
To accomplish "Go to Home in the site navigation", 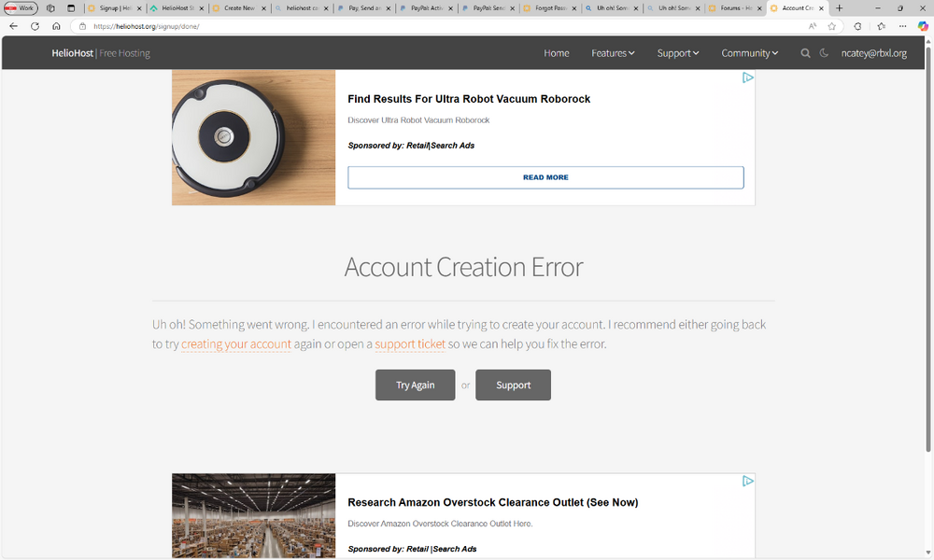I will tap(557, 53).
